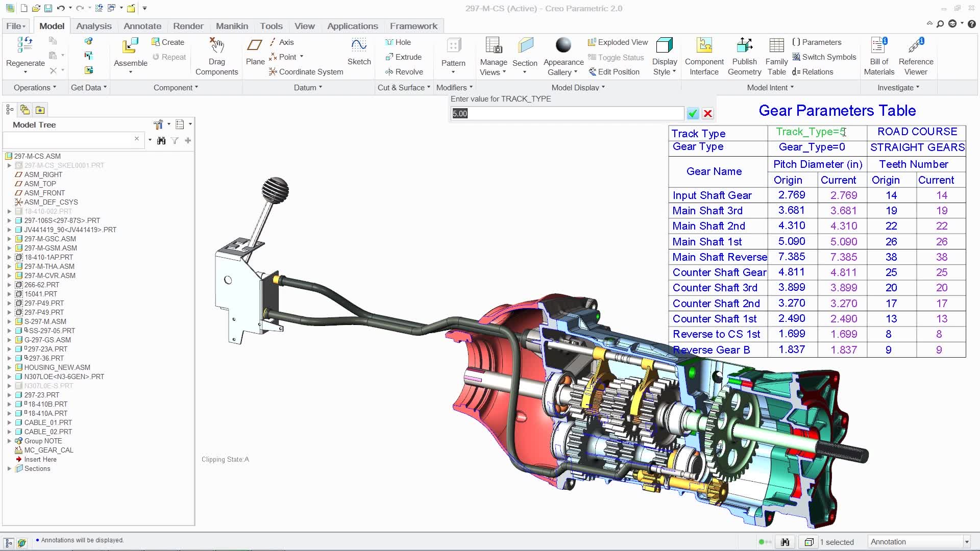
Task: Select the Regenerate tool
Action: click(x=24, y=56)
